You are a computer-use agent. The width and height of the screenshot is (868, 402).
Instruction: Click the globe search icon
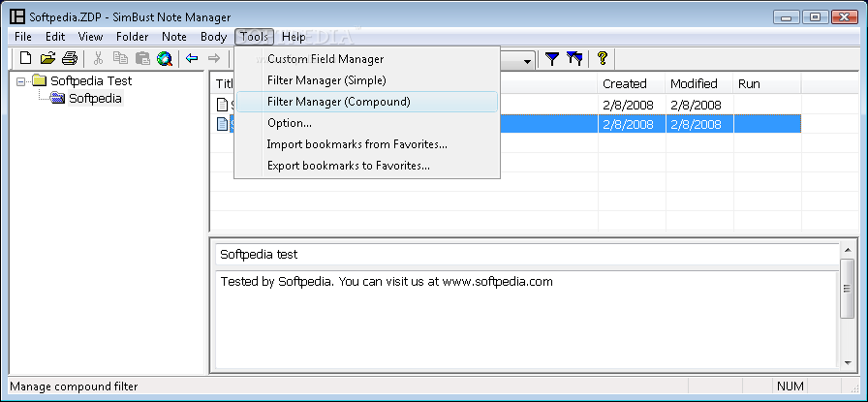pos(165,58)
